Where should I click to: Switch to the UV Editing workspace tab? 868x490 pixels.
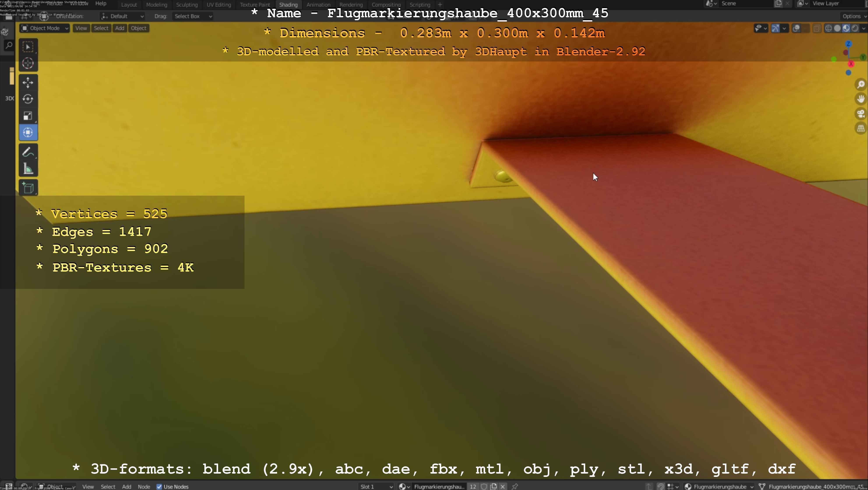coord(219,5)
